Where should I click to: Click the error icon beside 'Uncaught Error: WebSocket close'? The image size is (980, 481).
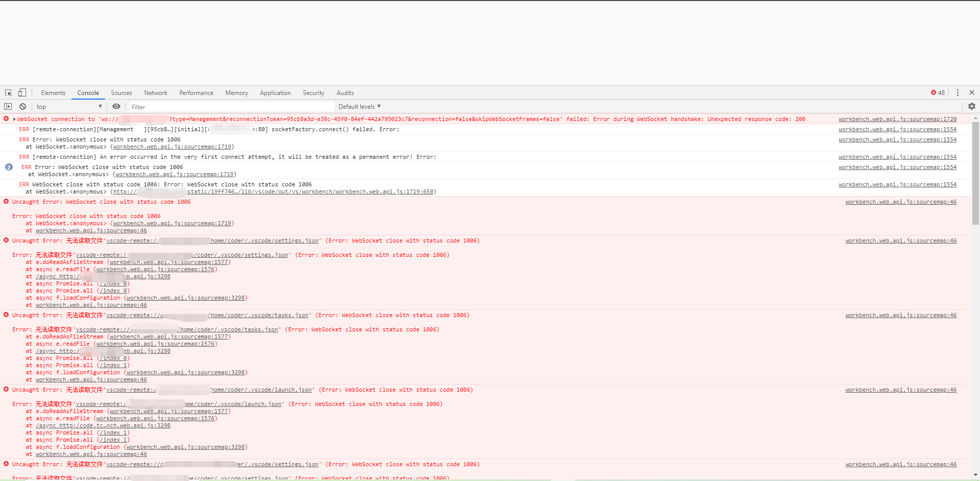[6, 202]
